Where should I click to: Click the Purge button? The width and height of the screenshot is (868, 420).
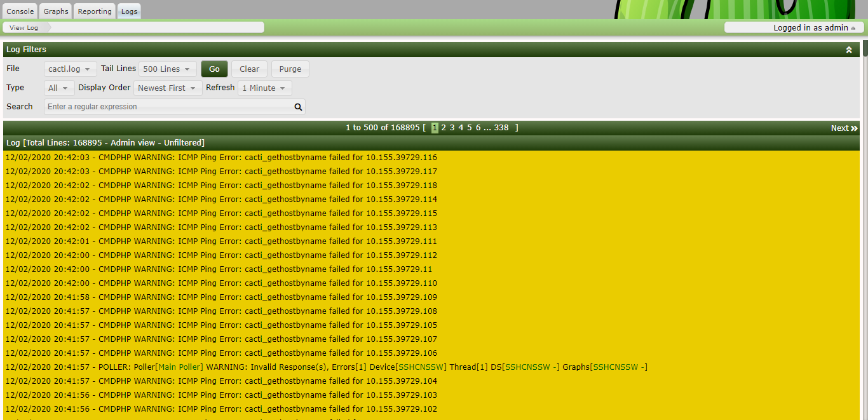(290, 69)
